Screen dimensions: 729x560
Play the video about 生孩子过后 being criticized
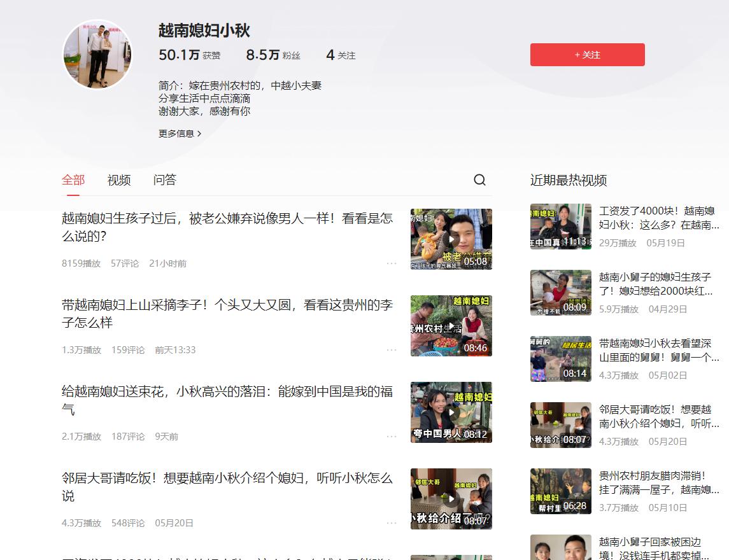(451, 239)
